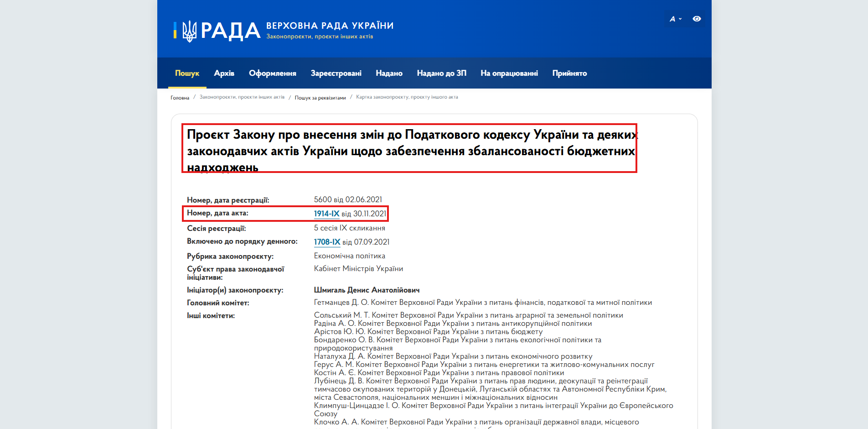868x429 pixels.
Task: Select committee line Климпуш-Цинцадзе І. О.
Action: click(x=494, y=409)
